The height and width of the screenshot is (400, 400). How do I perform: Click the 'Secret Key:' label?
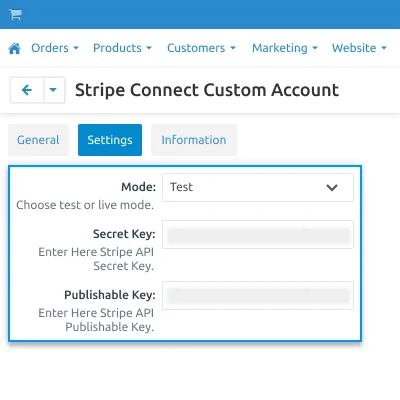[x=124, y=234]
